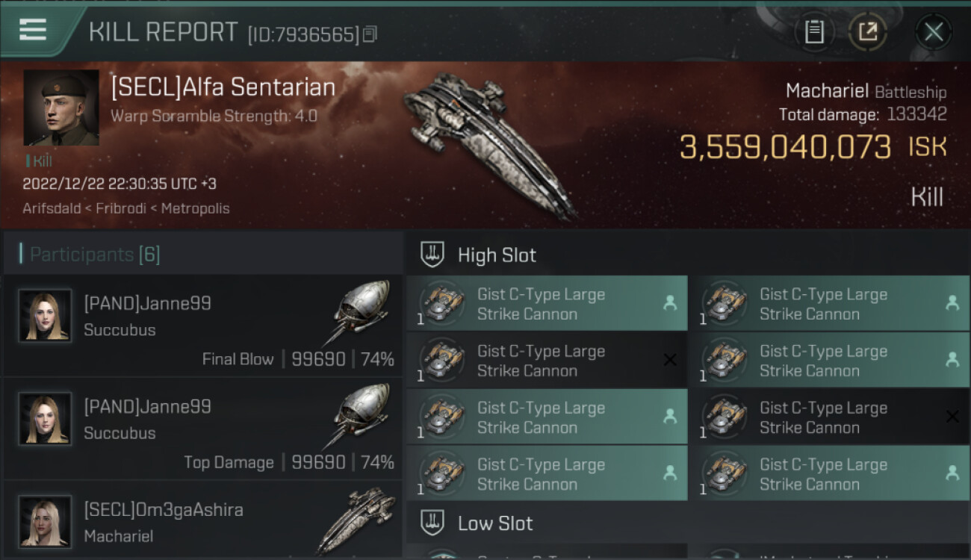Click the Low Slot shield icon

tap(433, 523)
